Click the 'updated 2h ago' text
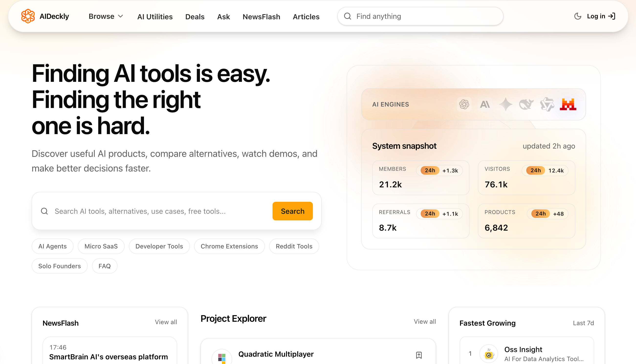Screen dimensions: 636x364 [x=549, y=146]
